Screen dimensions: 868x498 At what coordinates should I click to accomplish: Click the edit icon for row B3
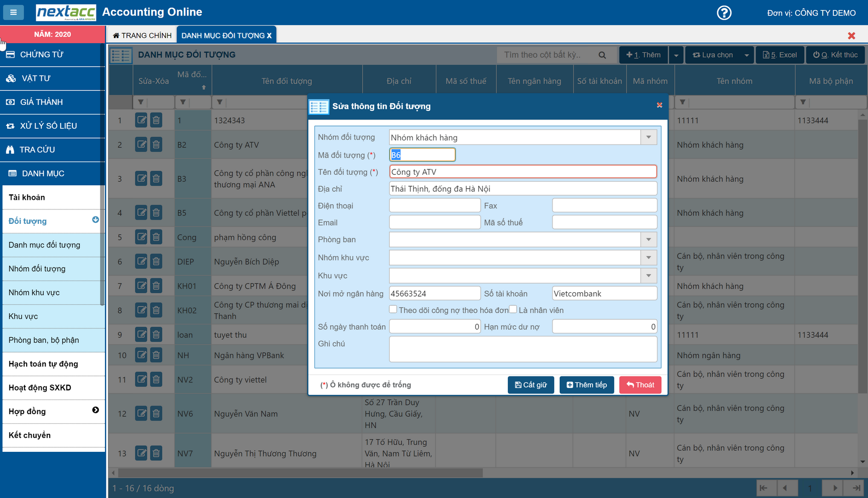tap(141, 178)
